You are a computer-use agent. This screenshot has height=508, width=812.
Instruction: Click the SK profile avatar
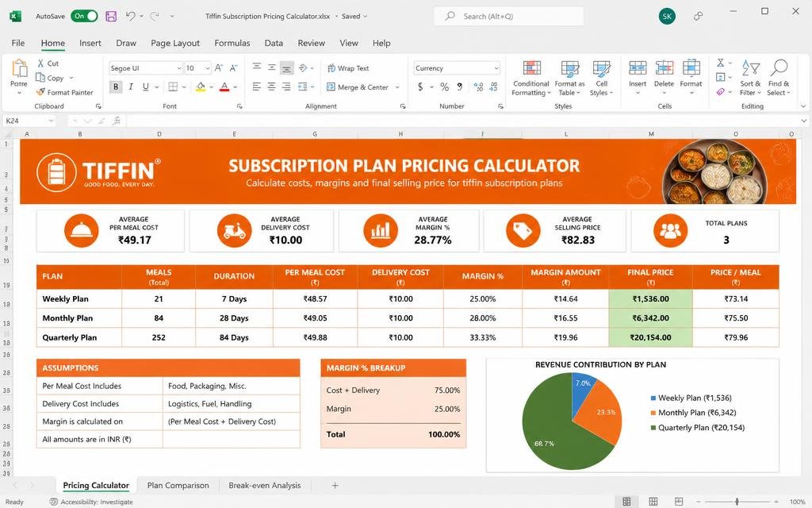click(667, 16)
